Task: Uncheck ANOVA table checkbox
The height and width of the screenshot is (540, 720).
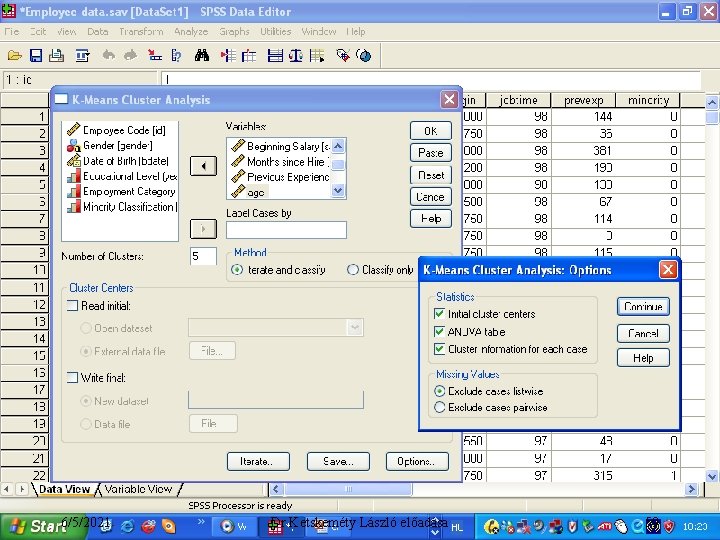Action: tap(439, 332)
